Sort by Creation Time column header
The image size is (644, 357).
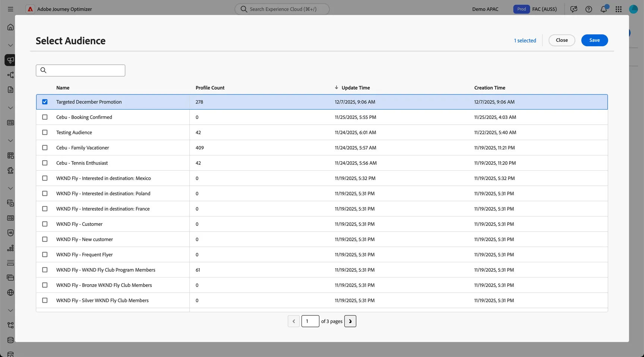[x=489, y=88]
